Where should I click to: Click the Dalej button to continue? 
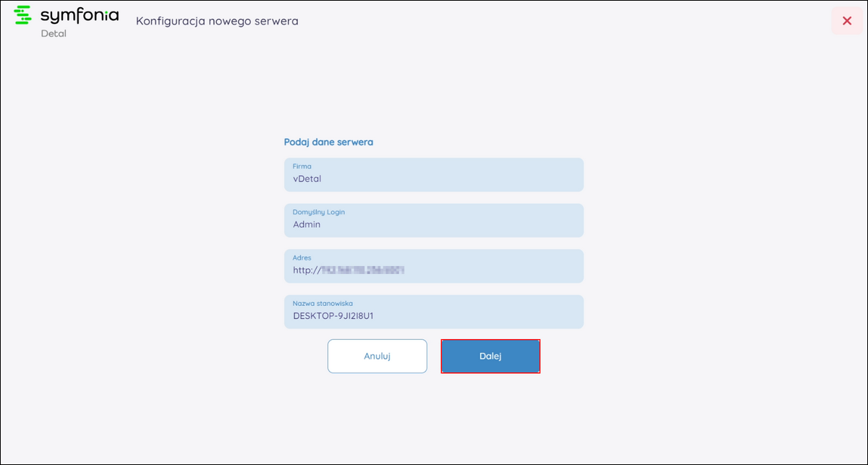490,357
